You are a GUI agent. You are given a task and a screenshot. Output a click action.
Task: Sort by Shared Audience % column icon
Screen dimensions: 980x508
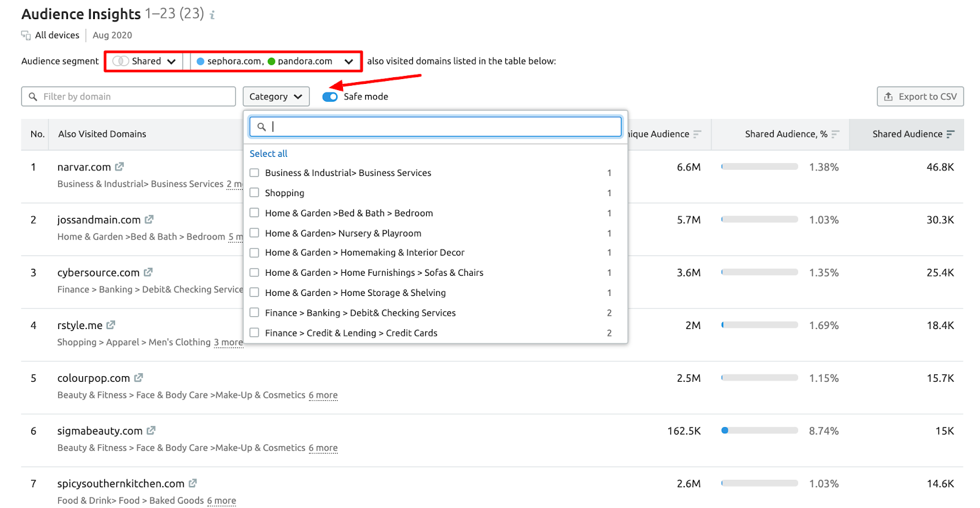(835, 134)
